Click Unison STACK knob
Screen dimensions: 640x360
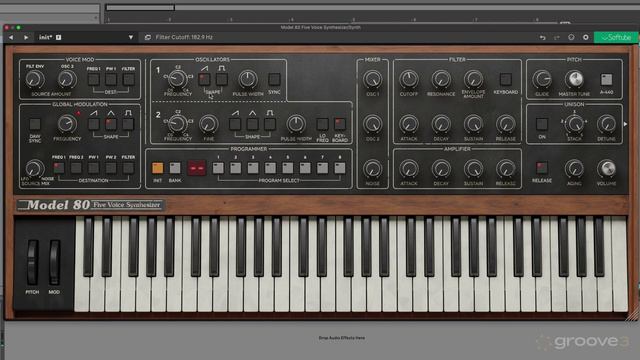pos(574,124)
